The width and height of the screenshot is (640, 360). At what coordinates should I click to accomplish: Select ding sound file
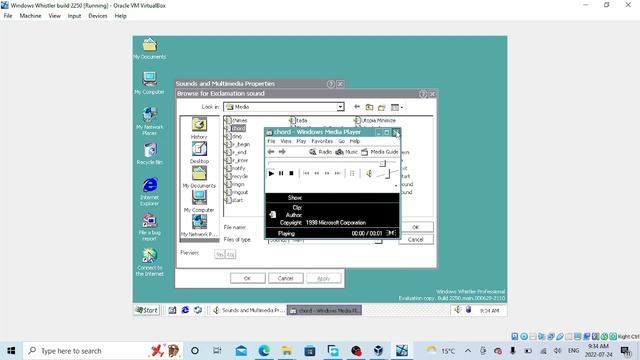(x=234, y=136)
